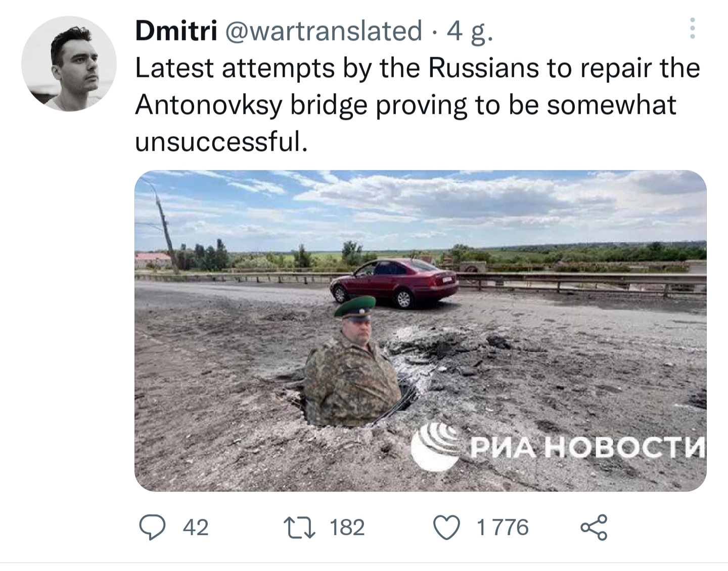The width and height of the screenshot is (728, 571).
Task: Open the @wartranslated handle link
Action: click(323, 31)
